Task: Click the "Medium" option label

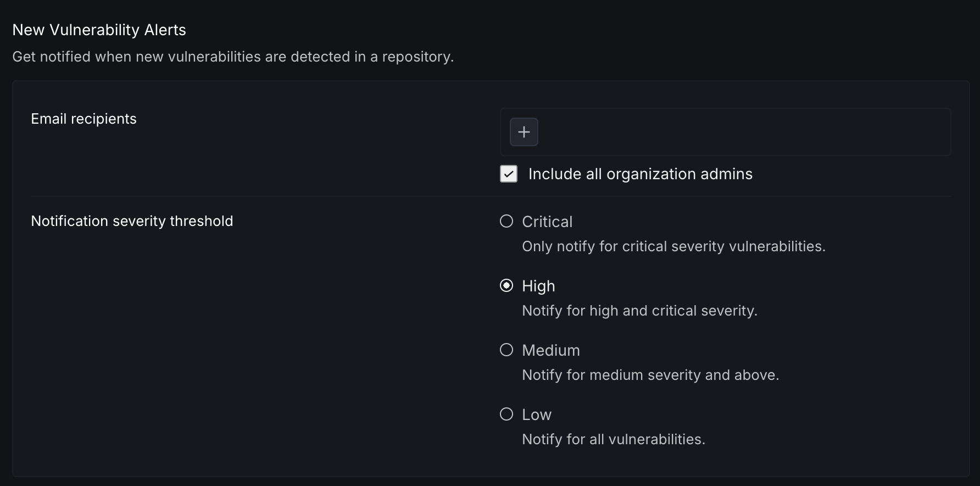Action: (x=551, y=350)
